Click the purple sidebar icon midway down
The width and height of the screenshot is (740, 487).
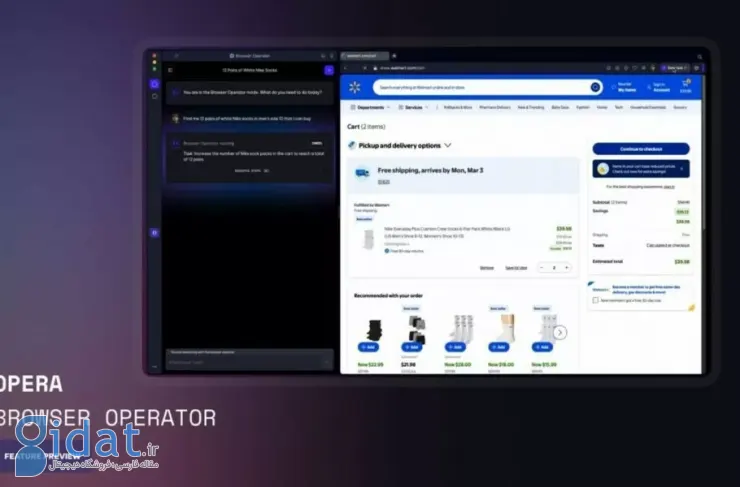click(x=154, y=233)
